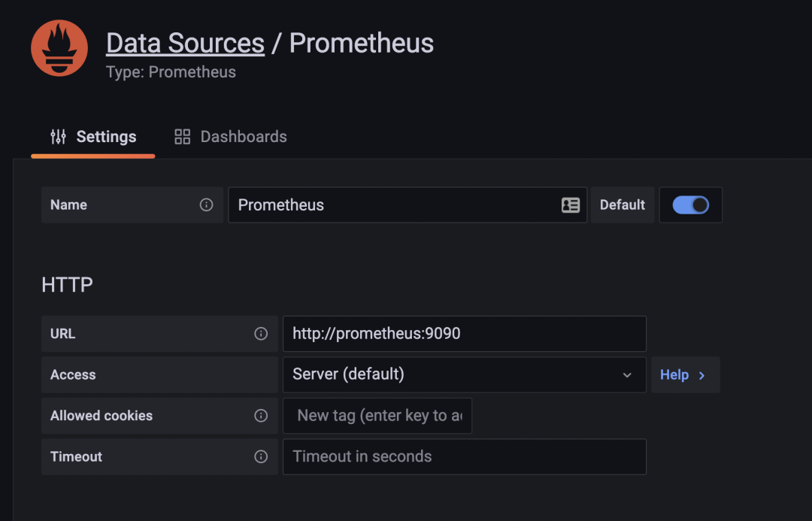Click the URL input field

[x=462, y=334]
